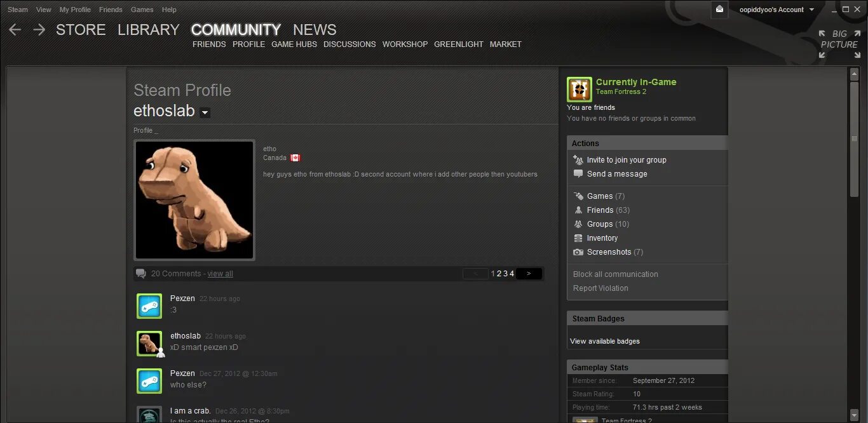Enter Big Picture mode
The width and height of the screenshot is (868, 423).
(x=839, y=44)
